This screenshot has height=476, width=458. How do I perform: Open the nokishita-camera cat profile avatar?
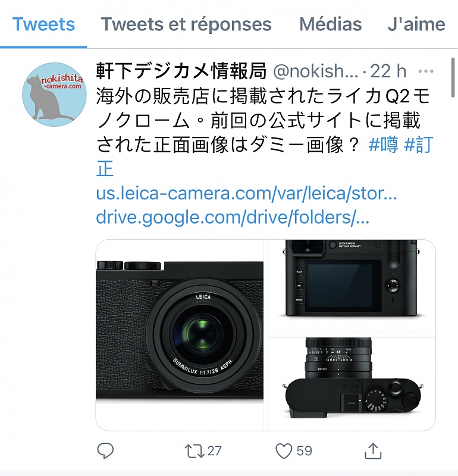coord(54,95)
